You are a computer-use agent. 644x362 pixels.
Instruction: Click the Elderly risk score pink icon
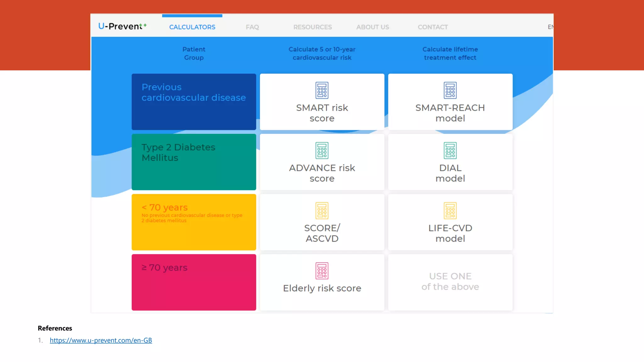(x=322, y=271)
